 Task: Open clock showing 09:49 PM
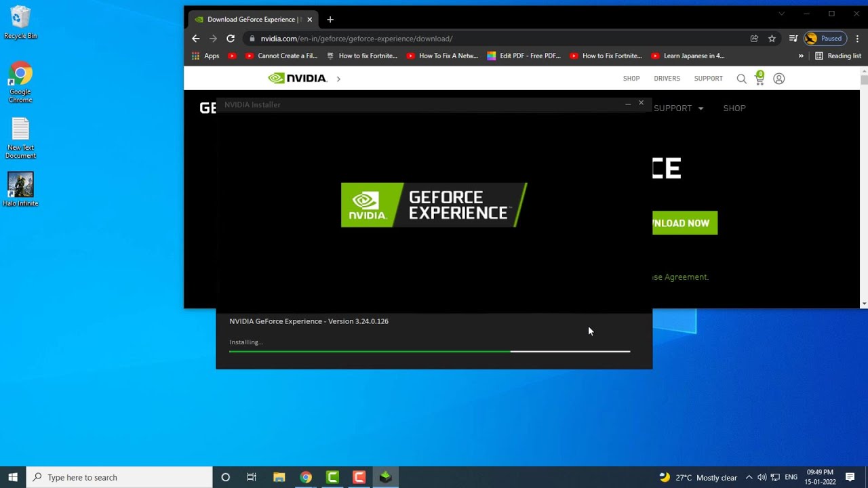point(820,477)
